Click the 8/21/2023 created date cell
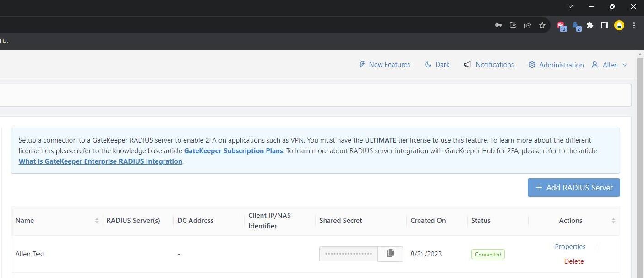Image resolution: width=644 pixels, height=278 pixels. coord(426,254)
